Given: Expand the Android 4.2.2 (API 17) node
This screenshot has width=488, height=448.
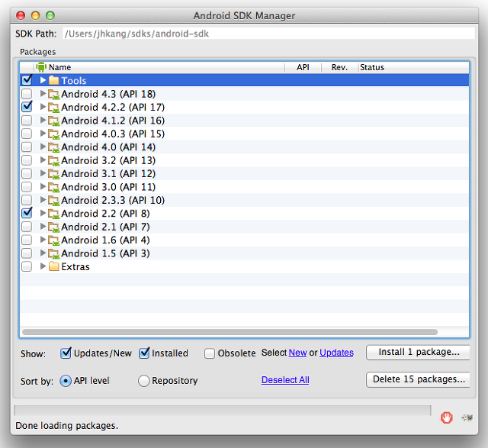Looking at the screenshot, I should 43,107.
